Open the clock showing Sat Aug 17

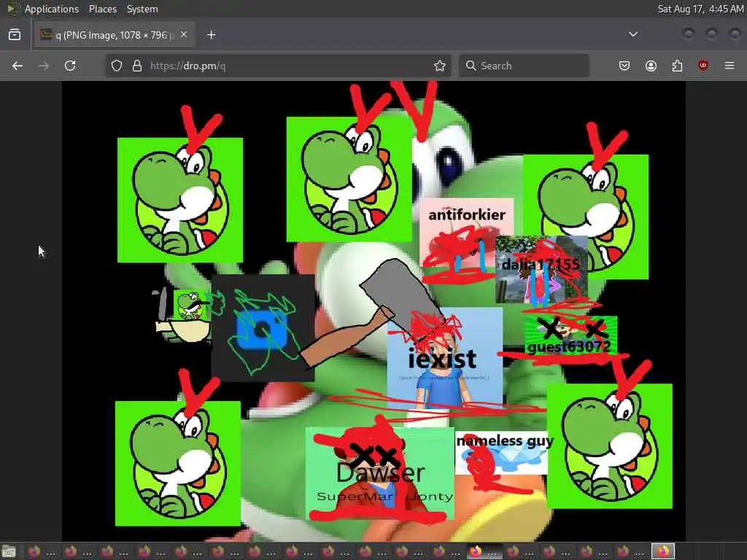coord(700,9)
